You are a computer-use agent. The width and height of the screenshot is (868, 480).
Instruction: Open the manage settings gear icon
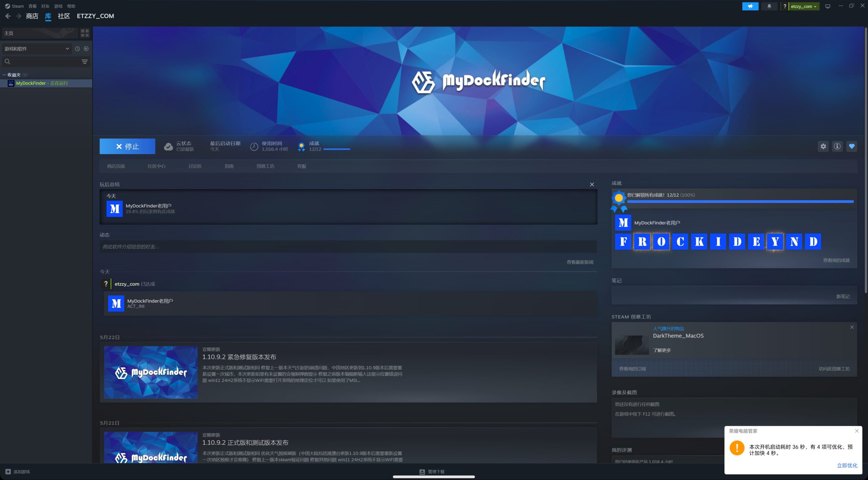pyautogui.click(x=823, y=146)
